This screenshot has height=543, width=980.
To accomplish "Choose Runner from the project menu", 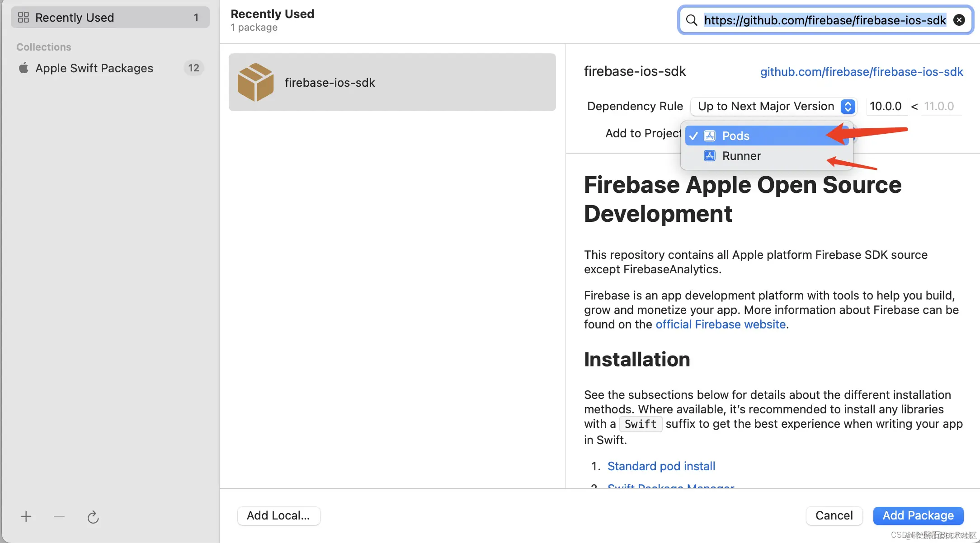I will (x=741, y=156).
